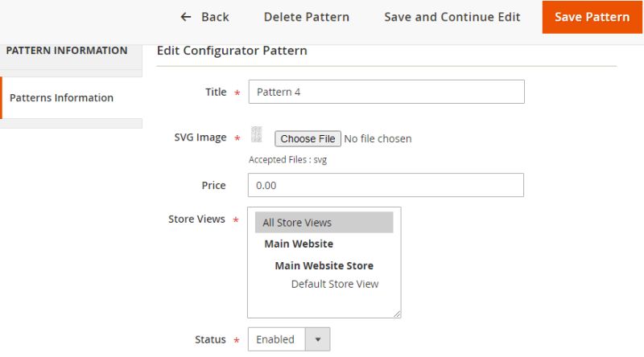644x357 pixels.
Task: Select All Store Views option
Action: 324,223
